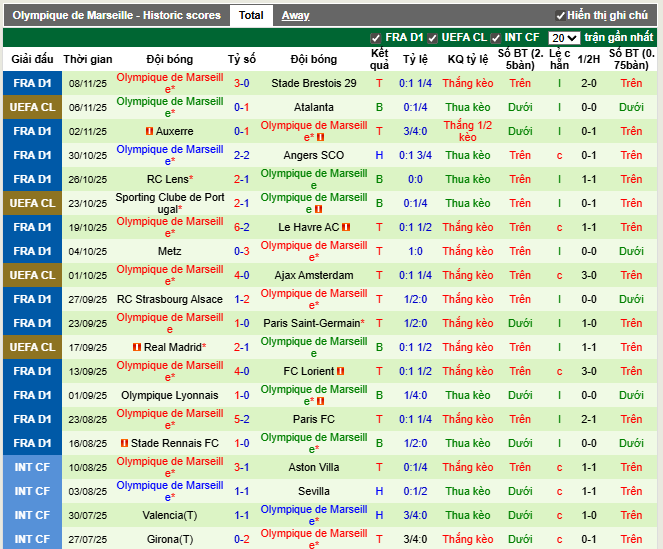Click red card icon beside Stade Rennais FC
The height and width of the screenshot is (549, 663).
[x=124, y=443]
